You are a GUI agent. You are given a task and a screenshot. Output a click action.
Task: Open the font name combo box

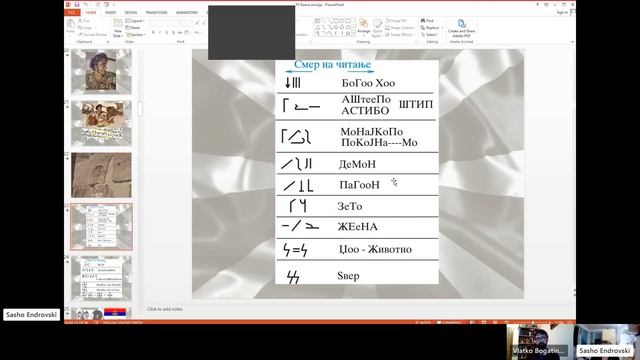165,23
